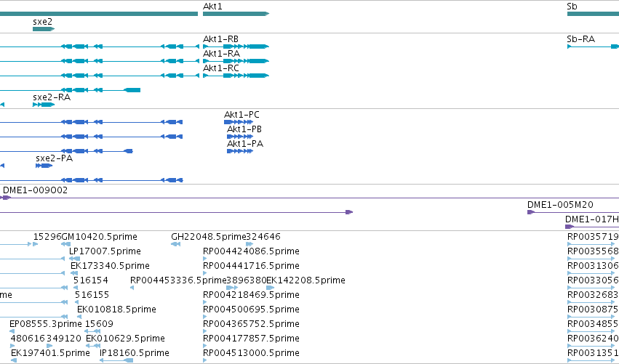This screenshot has width=619, height=364.
Task: Click the sxe2 gene feature
Action: [44, 29]
